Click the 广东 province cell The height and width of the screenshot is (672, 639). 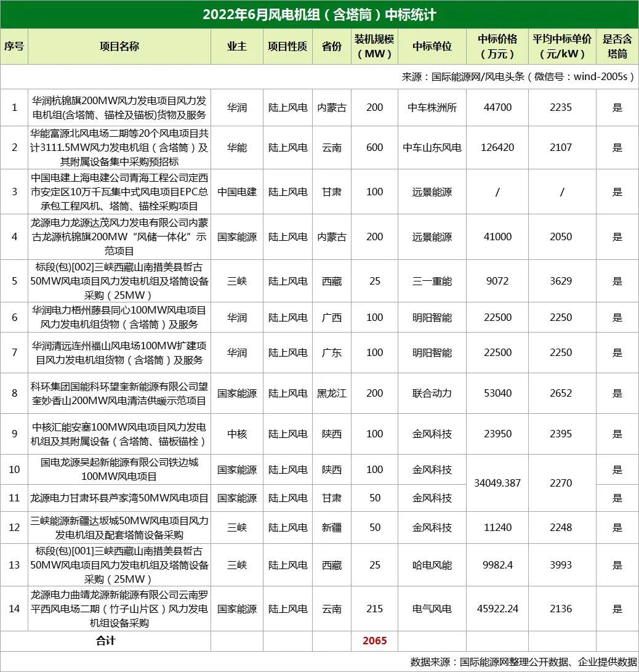pos(331,353)
